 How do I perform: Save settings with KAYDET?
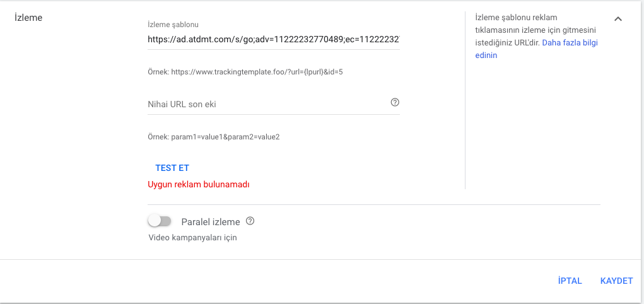616,281
